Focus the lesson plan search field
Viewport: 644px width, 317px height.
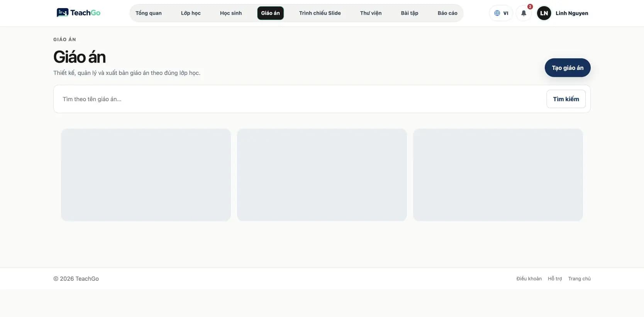click(302, 99)
